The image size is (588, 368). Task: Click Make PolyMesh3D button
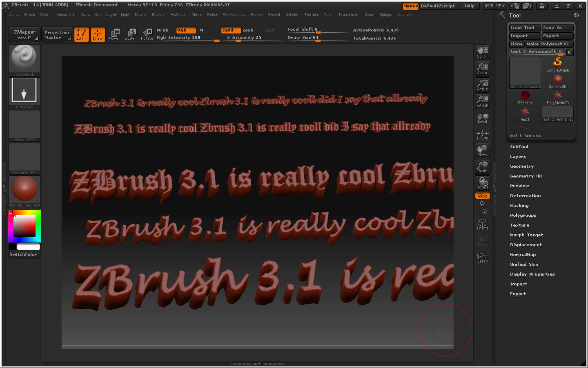(x=549, y=44)
